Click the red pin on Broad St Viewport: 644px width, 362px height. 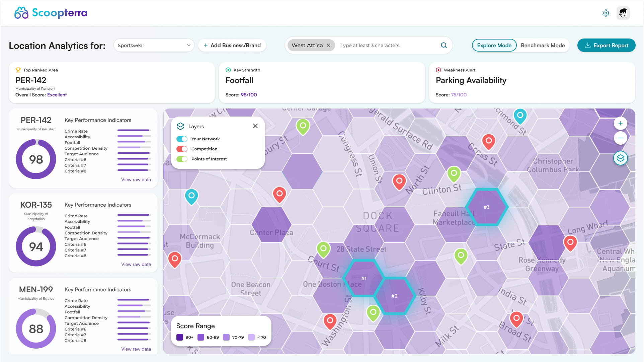516,319
